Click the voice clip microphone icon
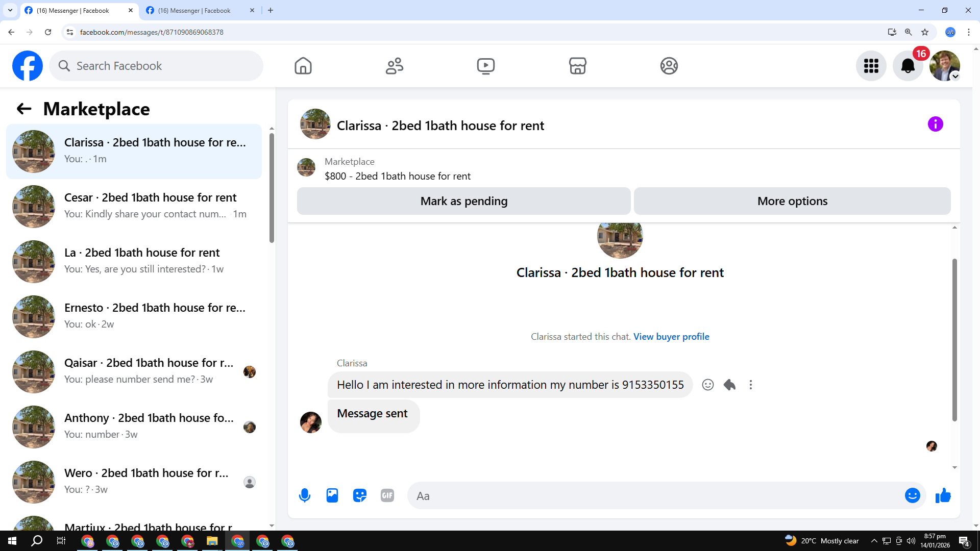The height and width of the screenshot is (551, 980). click(305, 495)
